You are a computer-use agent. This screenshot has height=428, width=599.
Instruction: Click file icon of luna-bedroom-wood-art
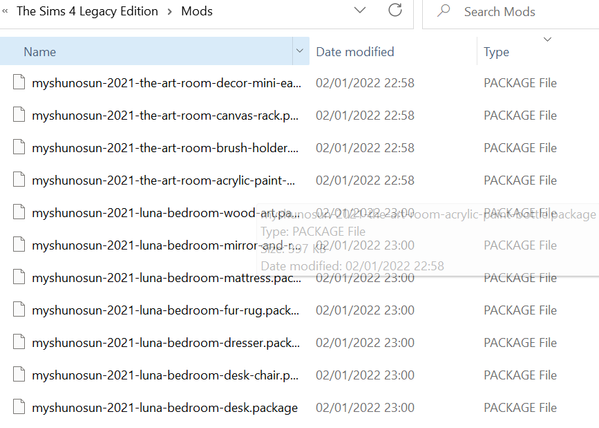coord(19,212)
